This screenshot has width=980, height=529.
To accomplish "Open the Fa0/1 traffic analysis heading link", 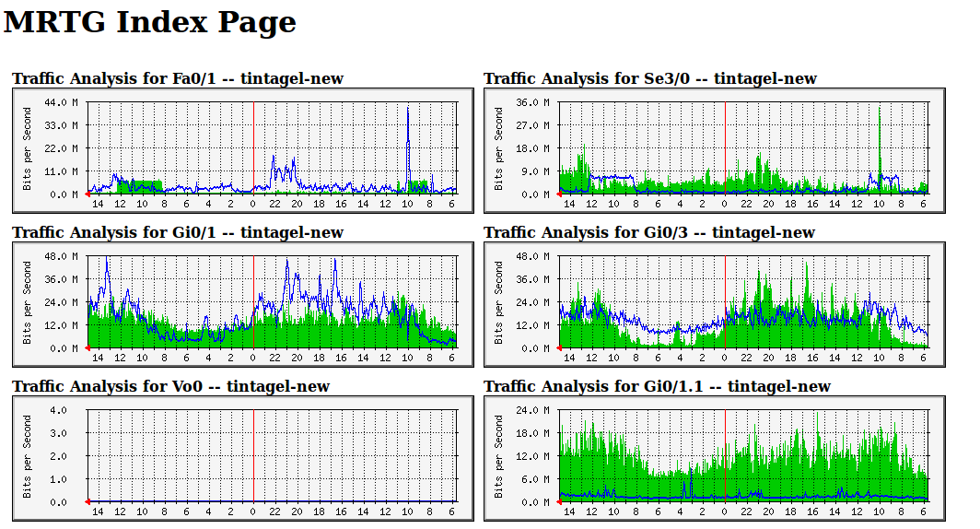I will pos(178,78).
